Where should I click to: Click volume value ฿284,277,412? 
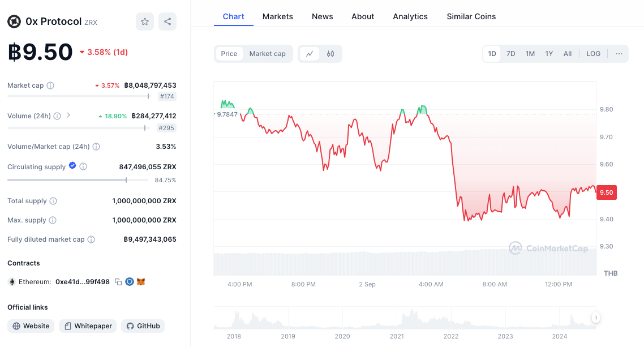click(x=154, y=116)
